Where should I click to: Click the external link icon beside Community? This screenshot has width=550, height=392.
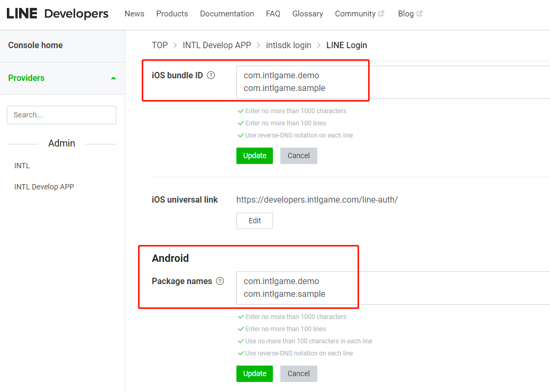click(381, 13)
